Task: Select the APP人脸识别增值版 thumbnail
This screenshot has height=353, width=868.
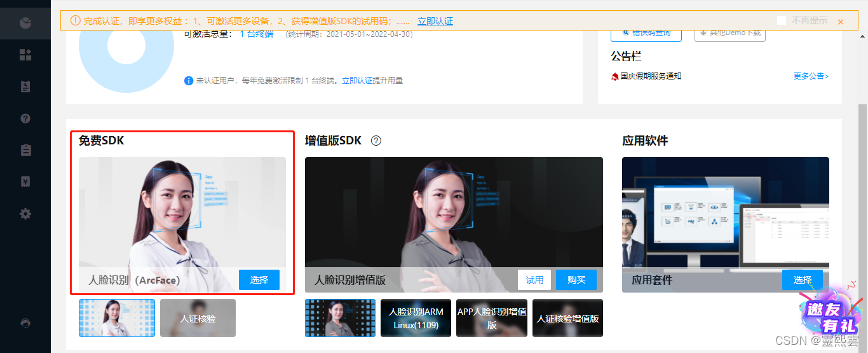Action: pos(492,318)
